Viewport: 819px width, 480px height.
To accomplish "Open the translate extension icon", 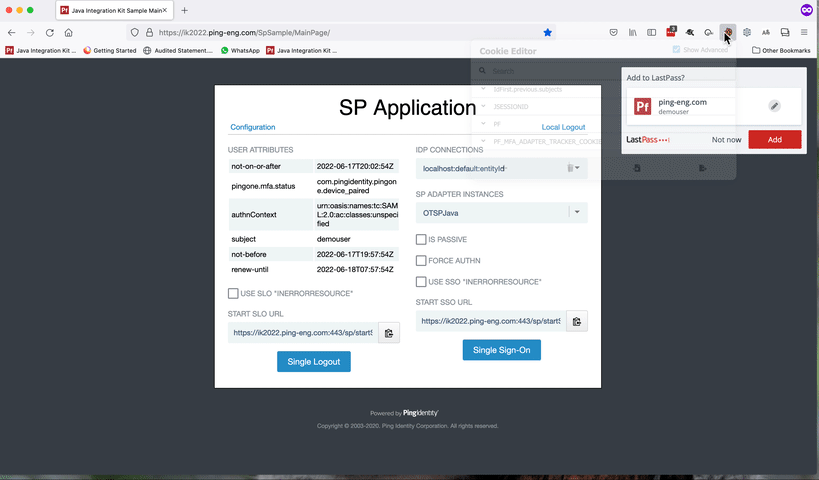I will coord(766,32).
